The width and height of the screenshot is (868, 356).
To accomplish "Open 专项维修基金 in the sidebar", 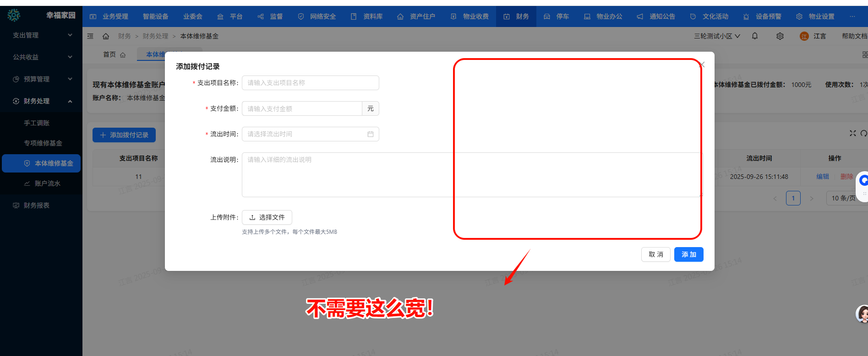I will [x=43, y=143].
